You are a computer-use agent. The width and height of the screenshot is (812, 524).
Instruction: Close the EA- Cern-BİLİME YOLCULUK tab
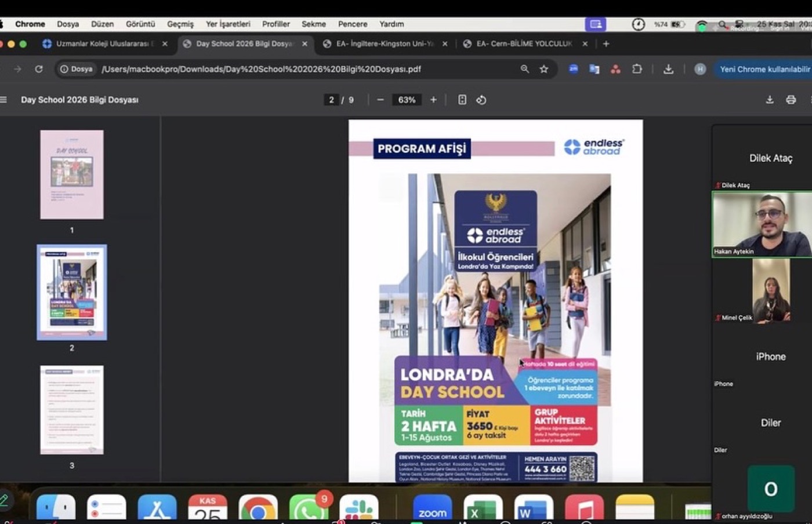pyautogui.click(x=585, y=43)
